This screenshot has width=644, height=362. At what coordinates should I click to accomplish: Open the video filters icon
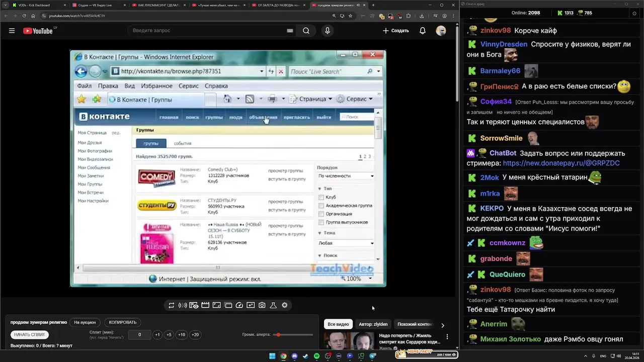pos(251,305)
